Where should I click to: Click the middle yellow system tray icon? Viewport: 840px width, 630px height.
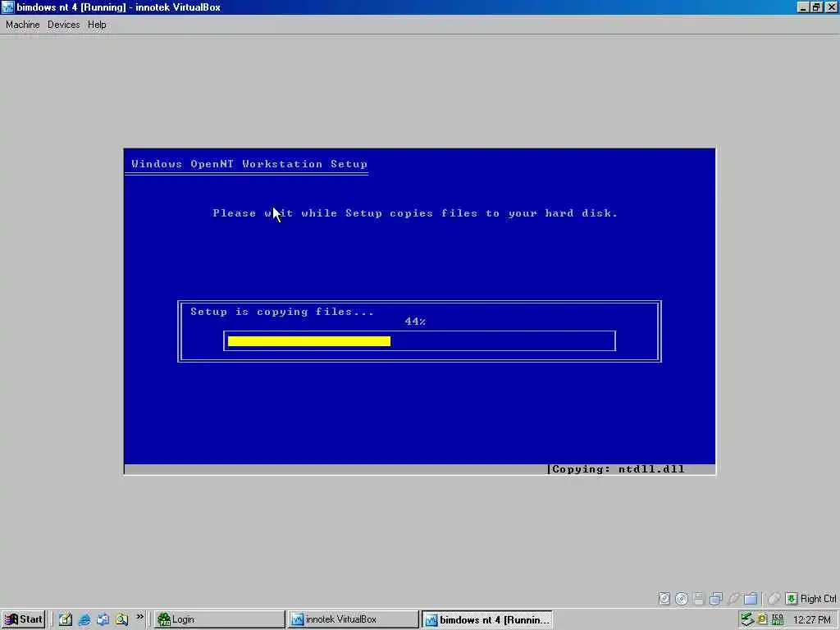762,619
